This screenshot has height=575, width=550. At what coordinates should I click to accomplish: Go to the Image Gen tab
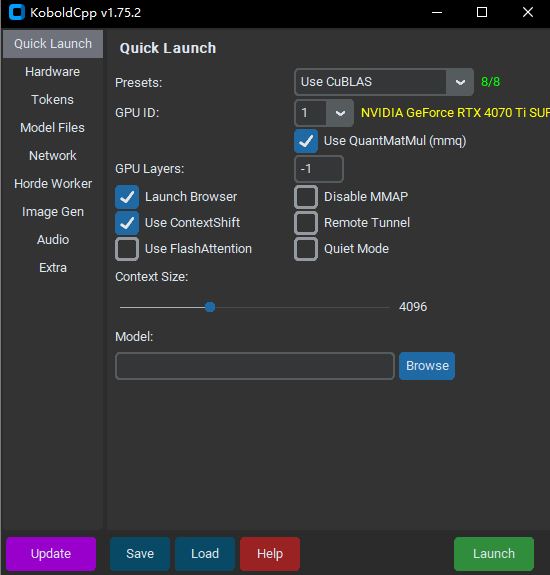[53, 212]
